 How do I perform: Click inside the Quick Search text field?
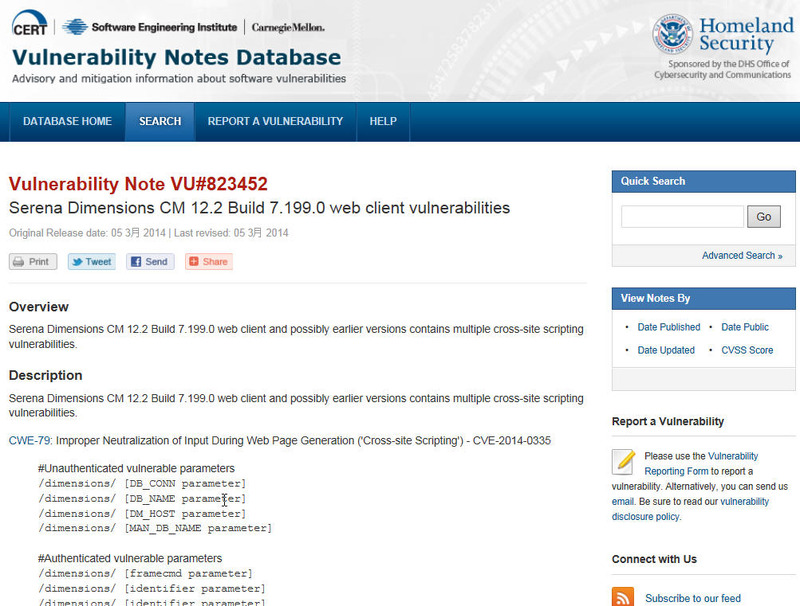click(682, 217)
